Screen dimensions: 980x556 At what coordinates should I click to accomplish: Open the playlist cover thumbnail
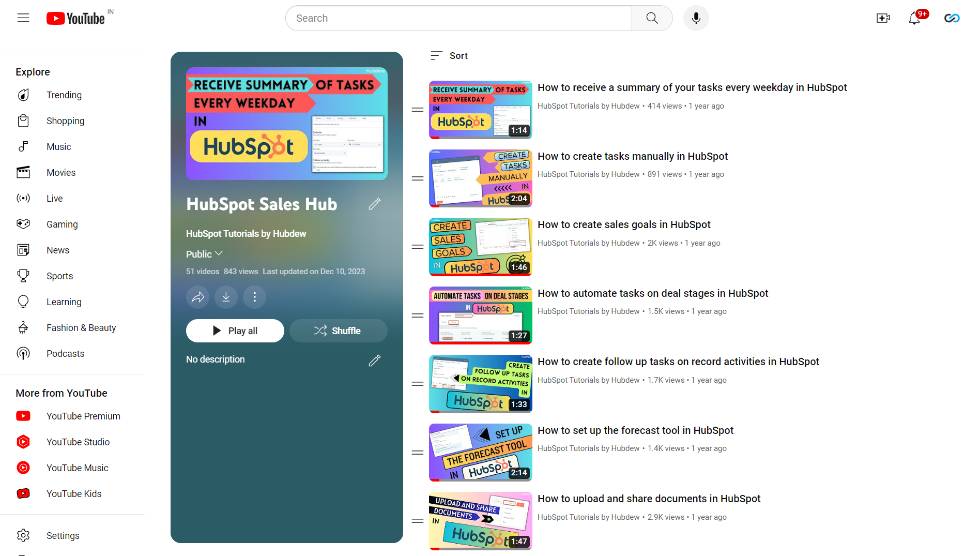coord(287,124)
